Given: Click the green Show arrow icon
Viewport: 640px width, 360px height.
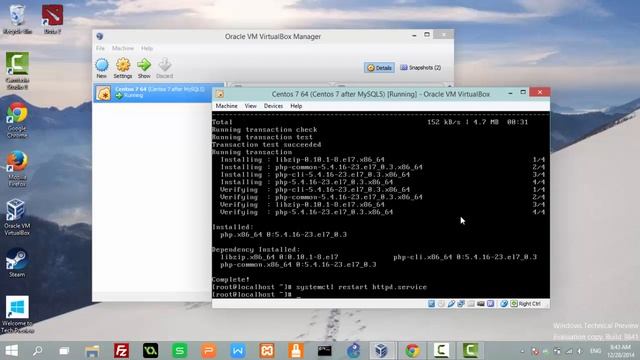Looking at the screenshot, I should coord(144,68).
